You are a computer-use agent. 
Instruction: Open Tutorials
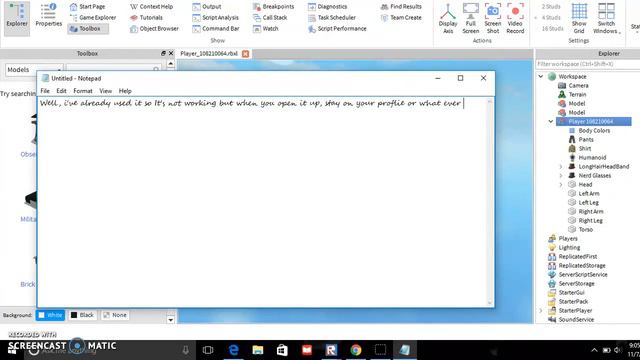point(146,18)
